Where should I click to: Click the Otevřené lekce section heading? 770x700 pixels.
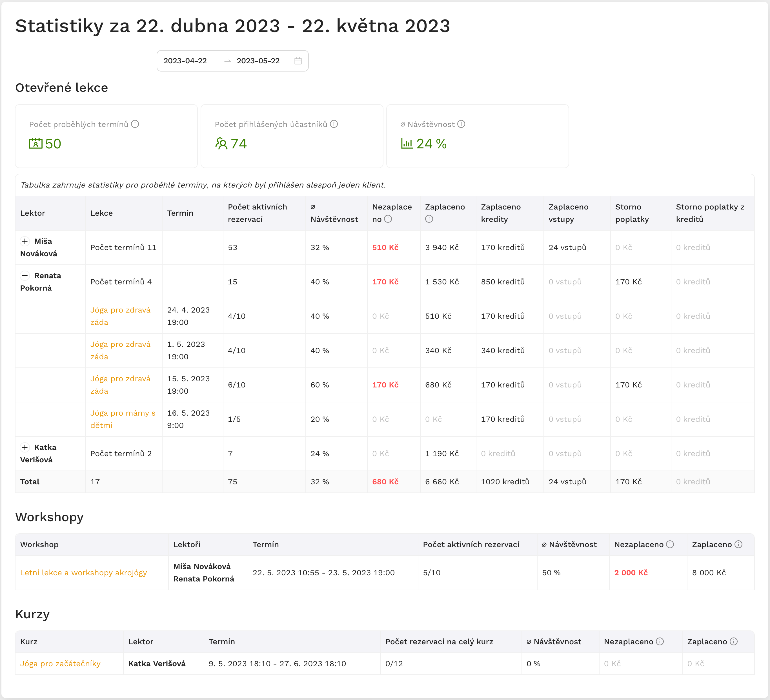[x=61, y=87]
